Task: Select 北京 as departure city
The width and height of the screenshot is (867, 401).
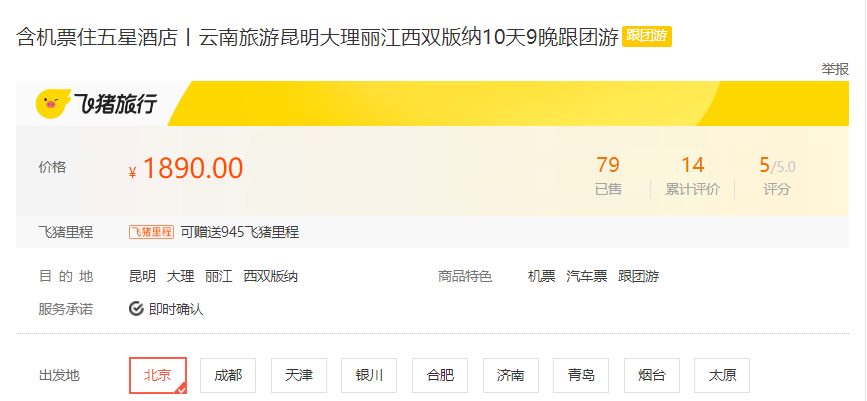Action: tap(158, 376)
